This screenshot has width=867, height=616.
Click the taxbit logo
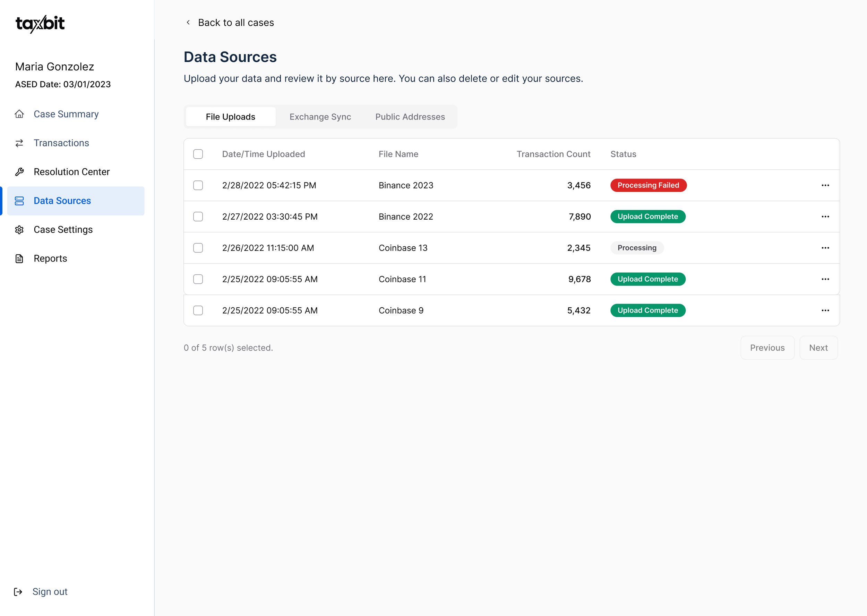(x=40, y=24)
